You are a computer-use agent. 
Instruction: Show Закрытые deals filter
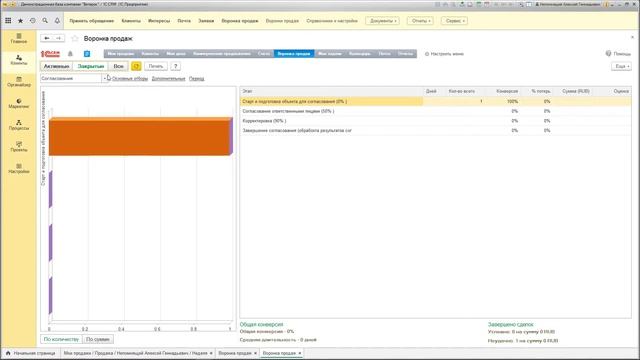91,66
